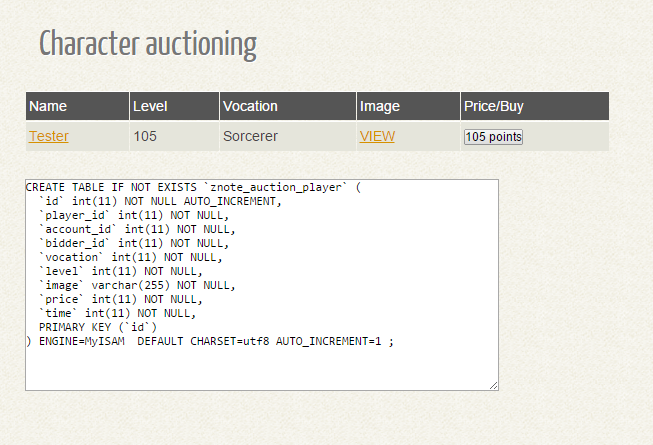Place cursor on image varchar(255) line

point(137,285)
